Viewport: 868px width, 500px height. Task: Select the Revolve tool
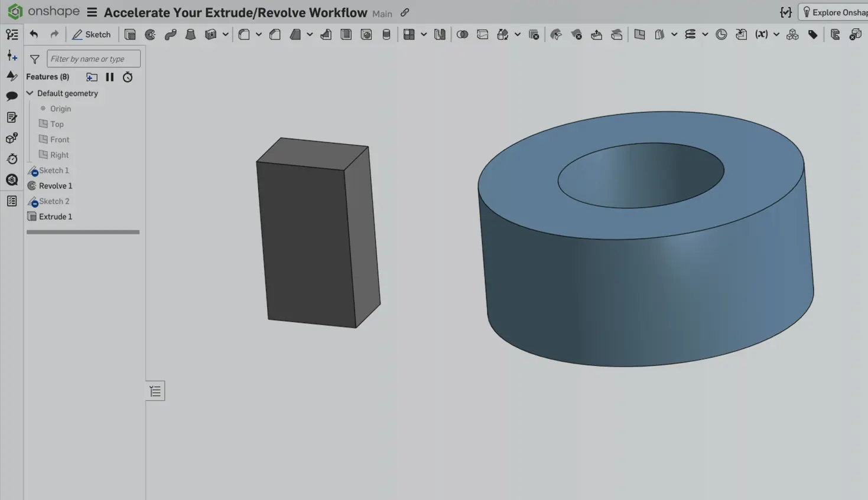(150, 34)
